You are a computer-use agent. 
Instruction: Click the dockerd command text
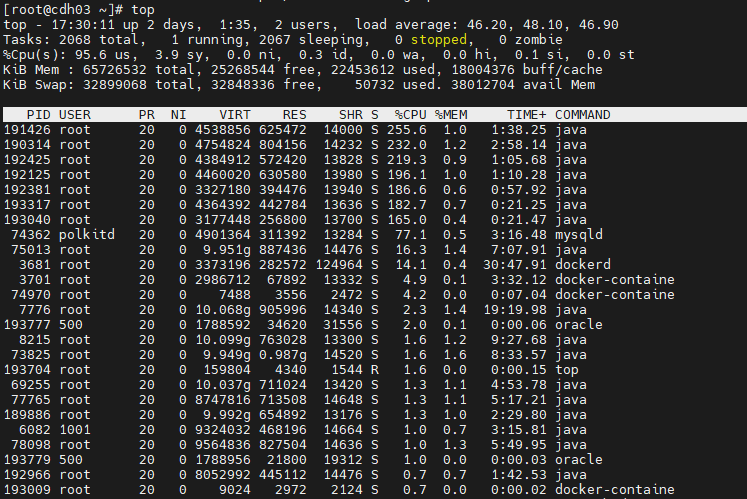coord(583,265)
